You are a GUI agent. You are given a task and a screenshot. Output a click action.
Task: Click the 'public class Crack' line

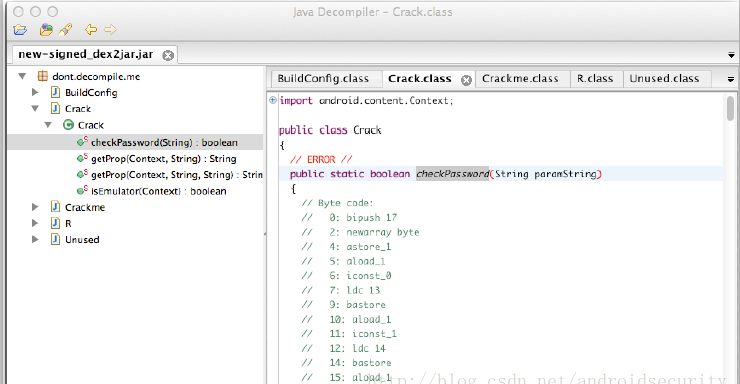[330, 130]
